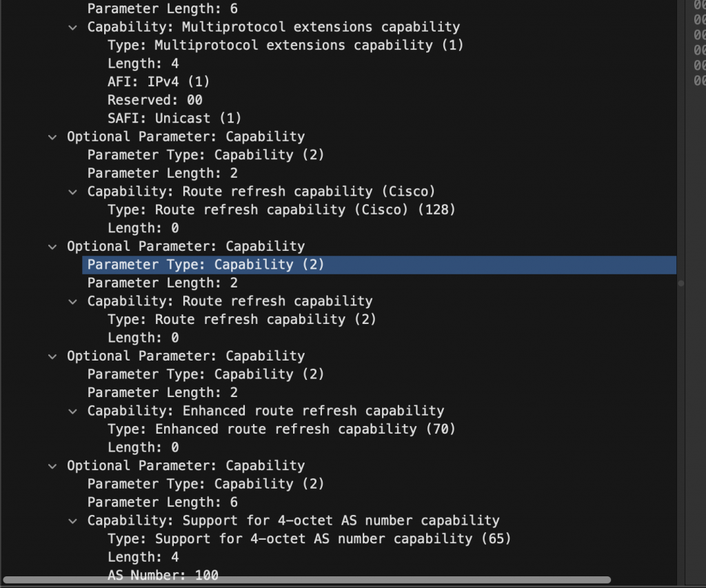Click the SAFI: Unicast (1) row
This screenshot has height=588, width=706.
(x=174, y=119)
